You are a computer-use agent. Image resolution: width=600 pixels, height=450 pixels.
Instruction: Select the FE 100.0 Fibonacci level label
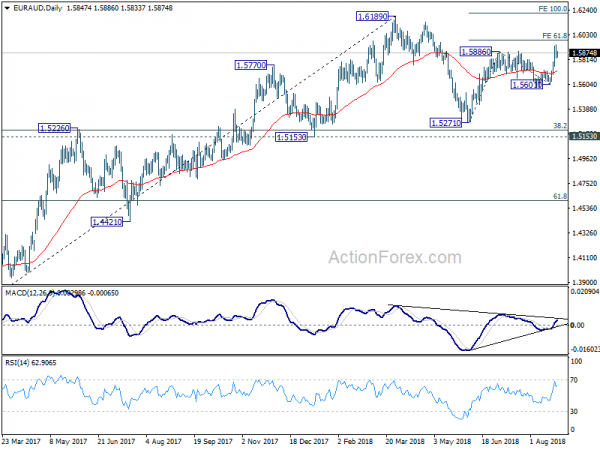(553, 9)
